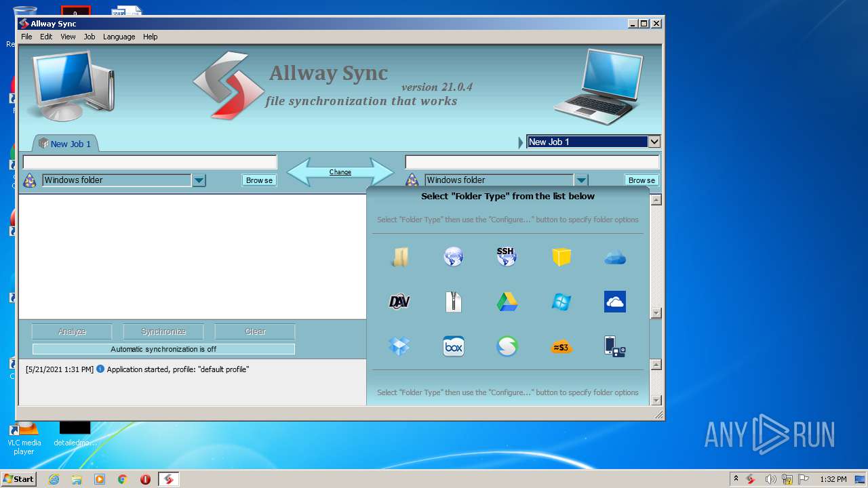This screenshot has width=868, height=488.
Task: Click the right Browse button
Action: (642, 180)
